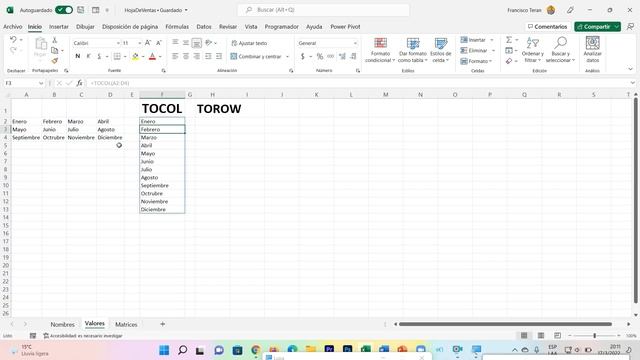Click the borders icon in Fuente group

pyautogui.click(x=117, y=56)
